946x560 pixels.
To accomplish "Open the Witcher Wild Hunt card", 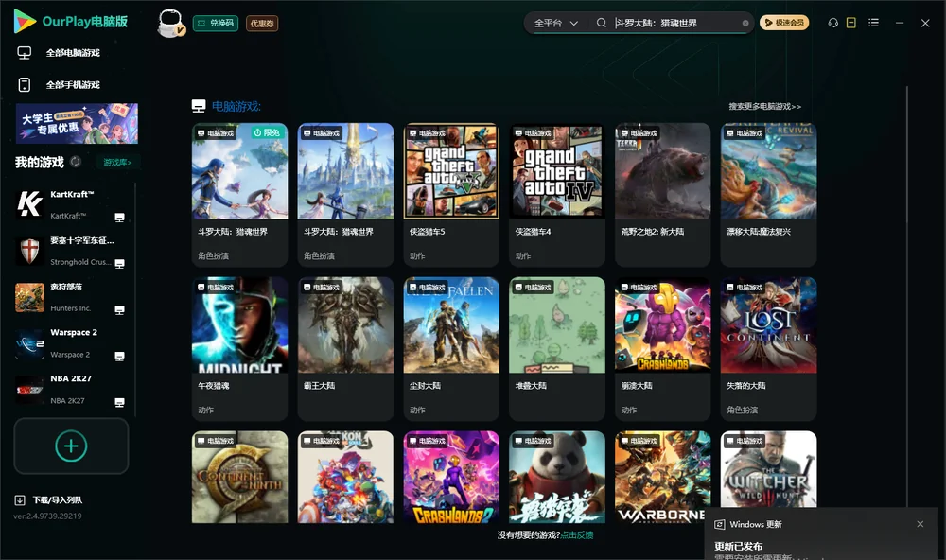I will (x=768, y=469).
